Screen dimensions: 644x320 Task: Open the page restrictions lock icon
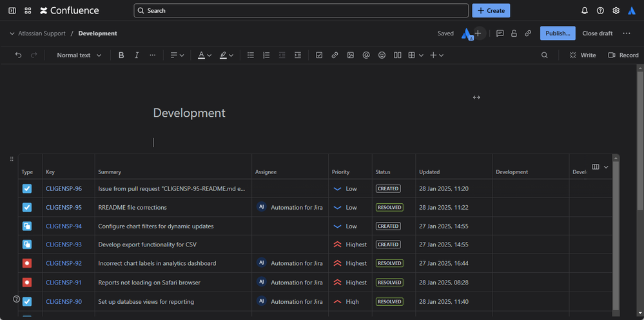[514, 34]
